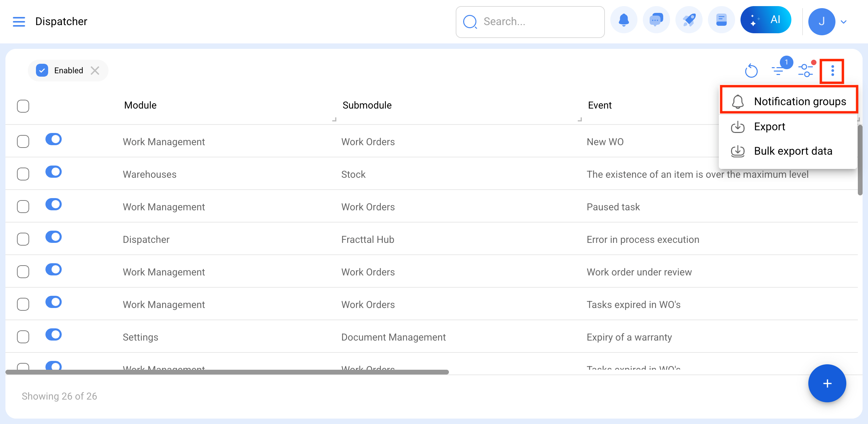This screenshot has width=868, height=424.
Task: Click 'Error in process execution' event text
Action: [643, 239]
